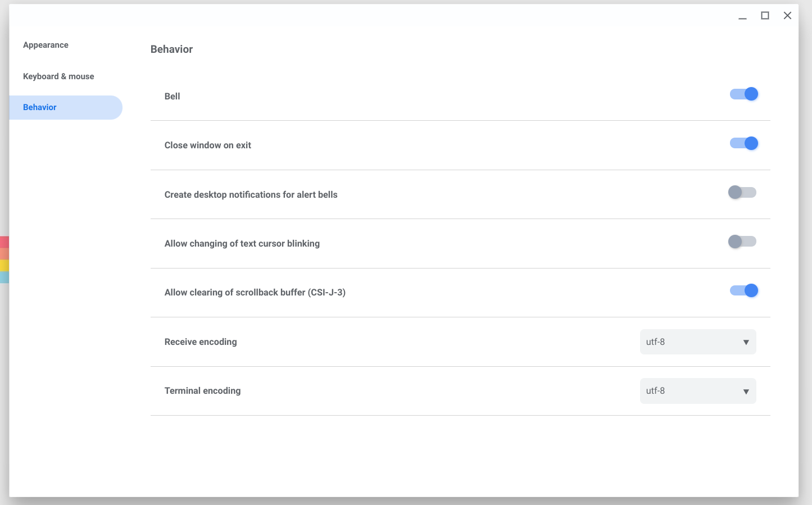Enable desktop notifications for alert bells
The height and width of the screenshot is (505, 812).
(x=742, y=193)
